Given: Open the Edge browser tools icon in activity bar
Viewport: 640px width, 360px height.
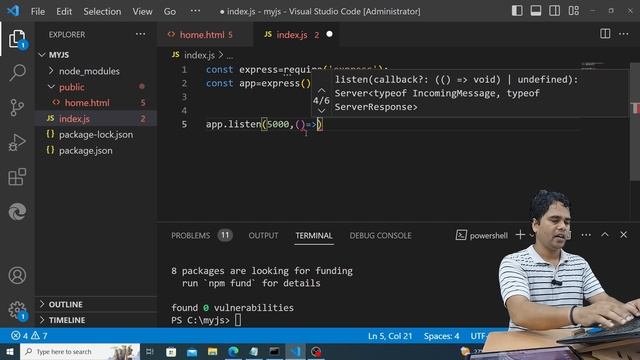Looking at the screenshot, I should tap(17, 211).
